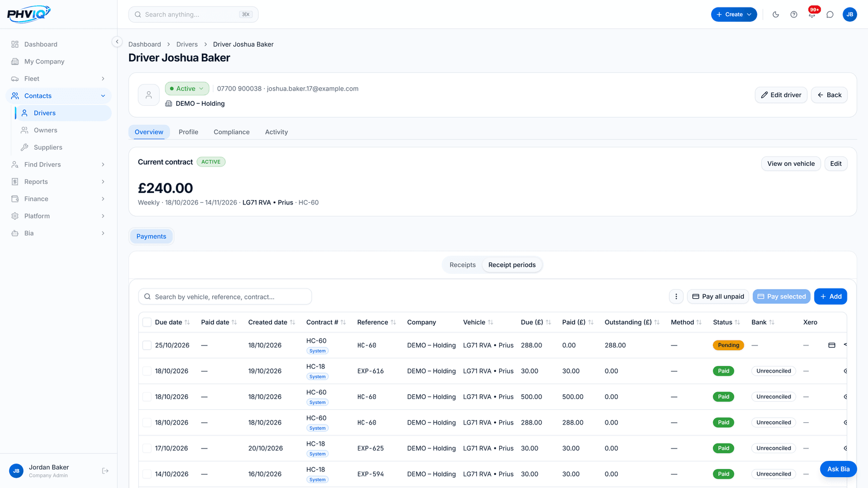Click the Search anything field
The image size is (868, 488).
(x=193, y=15)
